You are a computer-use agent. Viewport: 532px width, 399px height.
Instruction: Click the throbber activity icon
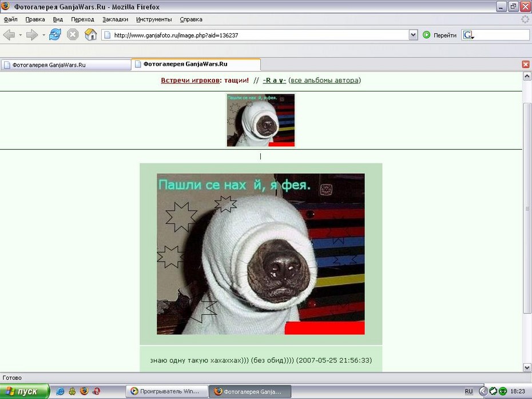point(525,19)
